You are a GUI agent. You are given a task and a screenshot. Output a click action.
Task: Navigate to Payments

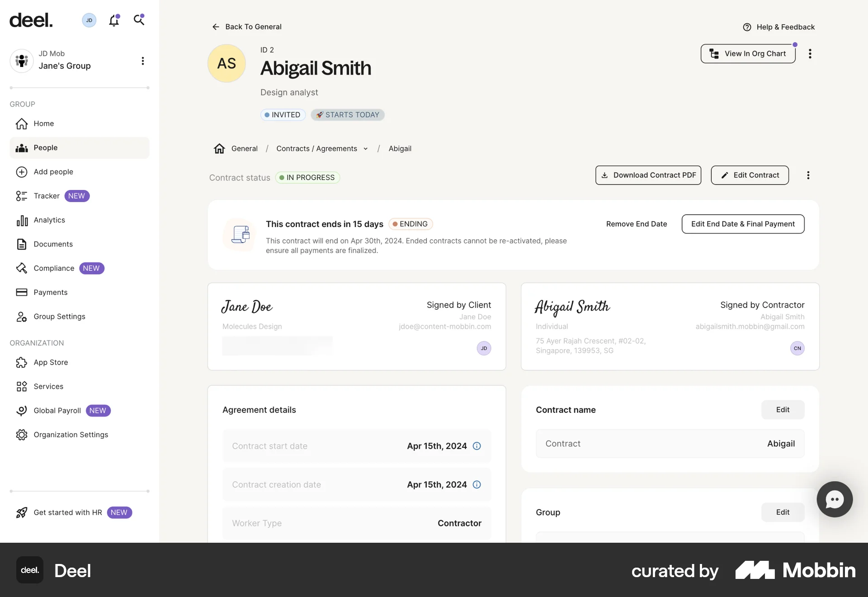(x=51, y=292)
